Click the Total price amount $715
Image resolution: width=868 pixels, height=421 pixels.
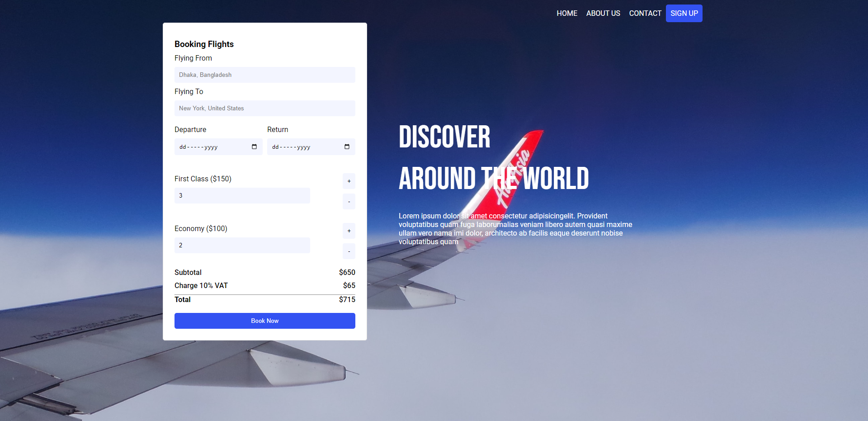[x=347, y=299]
